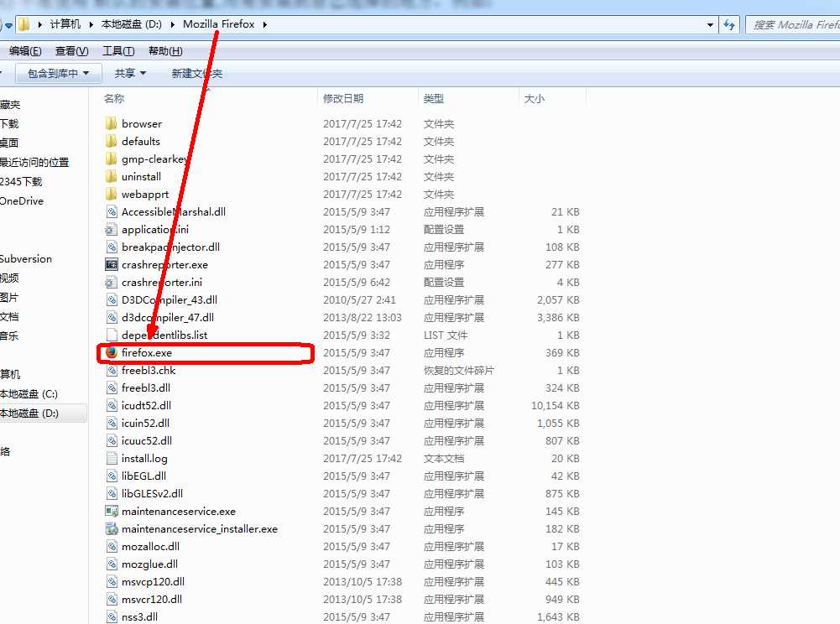Click the libEGL.dll file icon
Viewport: 840px width, 624px height.
coord(111,476)
